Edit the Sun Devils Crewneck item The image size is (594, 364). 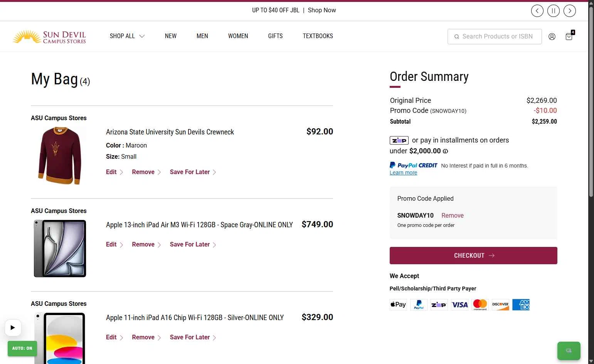114,172
